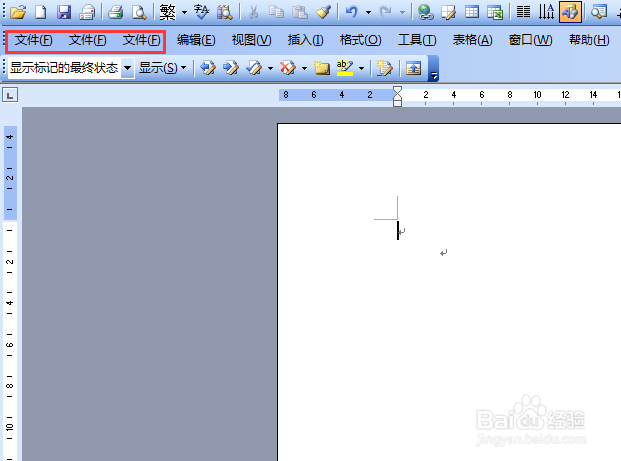Expand the Reject Change dropdown arrow
621x461 pixels.
tap(304, 68)
